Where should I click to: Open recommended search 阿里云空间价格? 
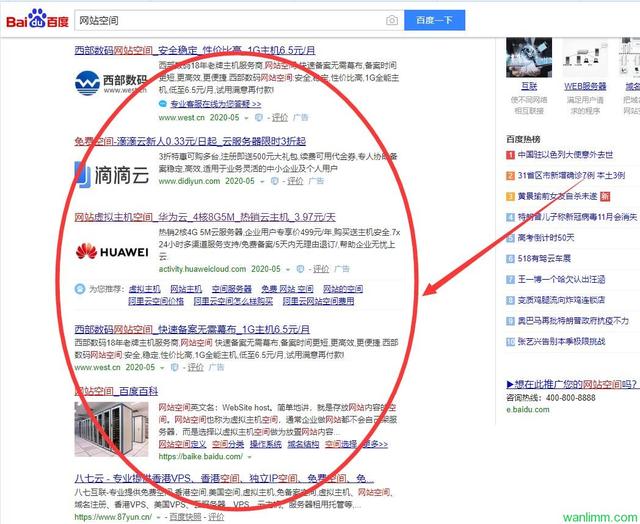tap(156, 301)
